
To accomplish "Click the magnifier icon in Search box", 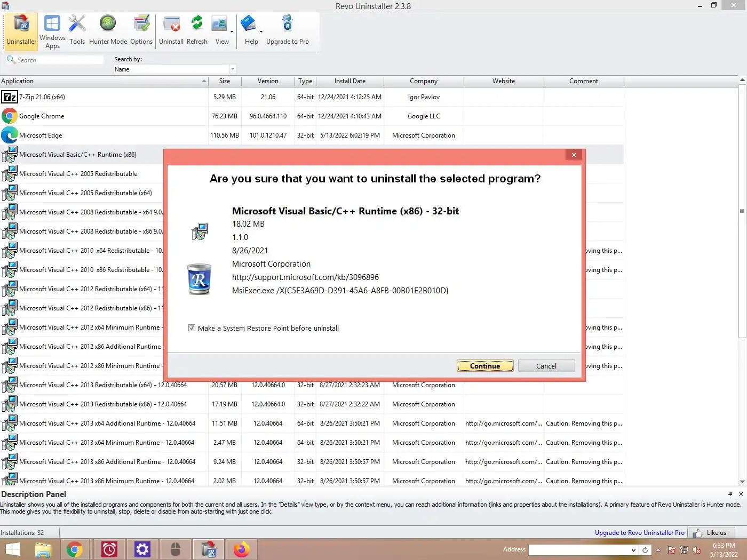I will click(11, 60).
